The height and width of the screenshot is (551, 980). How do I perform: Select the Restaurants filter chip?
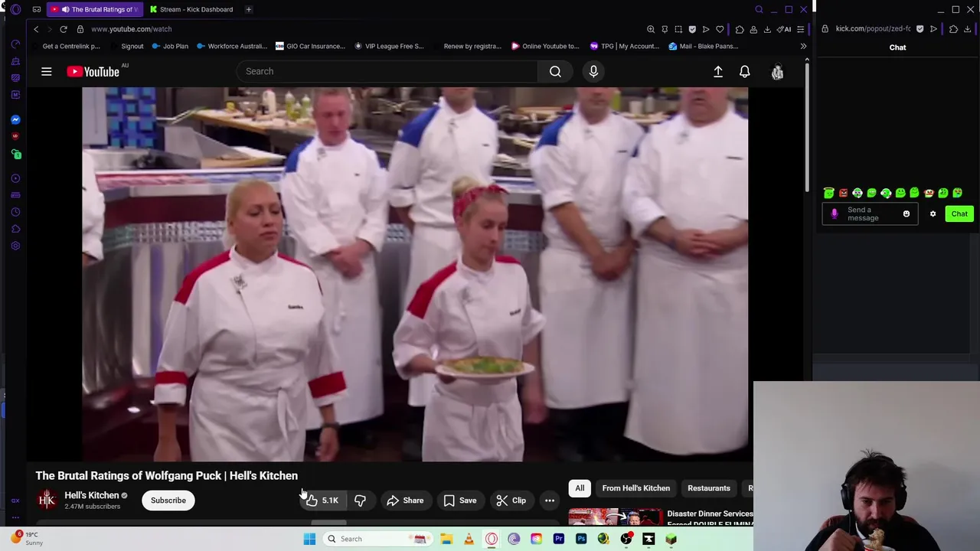(x=708, y=488)
